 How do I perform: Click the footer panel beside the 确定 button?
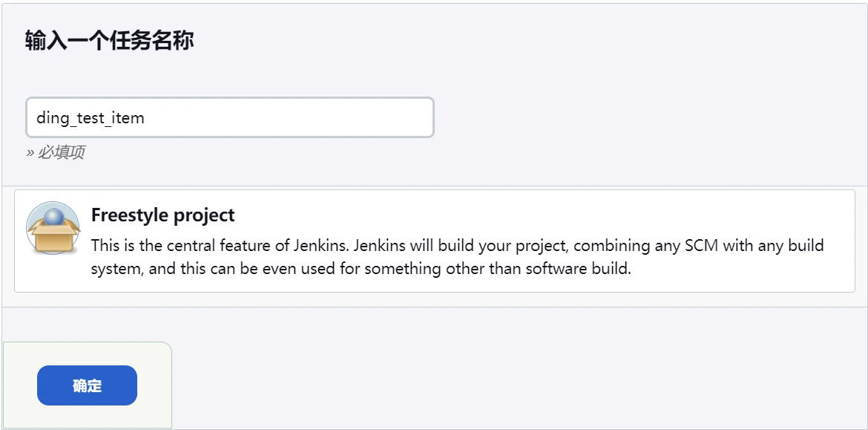pyautogui.click(x=154, y=385)
